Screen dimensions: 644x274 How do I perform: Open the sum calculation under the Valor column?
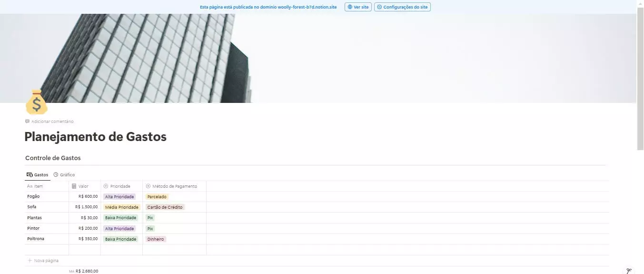click(x=84, y=271)
